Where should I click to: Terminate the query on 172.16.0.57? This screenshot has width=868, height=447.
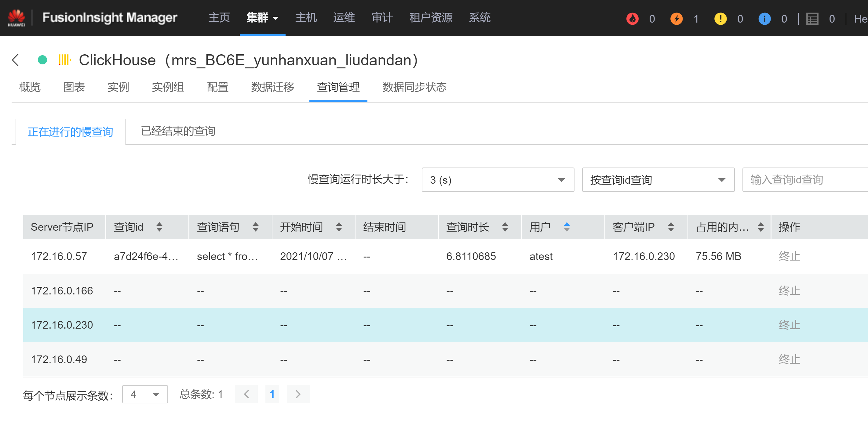789,257
